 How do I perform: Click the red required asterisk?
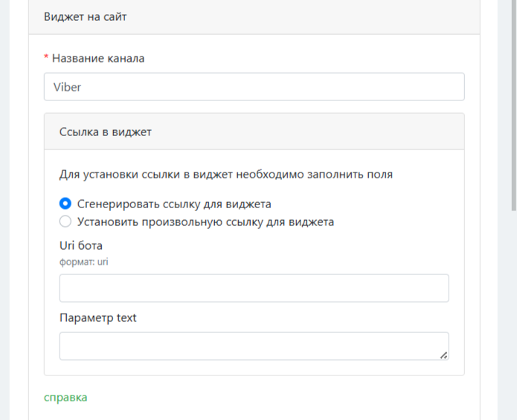(46, 58)
